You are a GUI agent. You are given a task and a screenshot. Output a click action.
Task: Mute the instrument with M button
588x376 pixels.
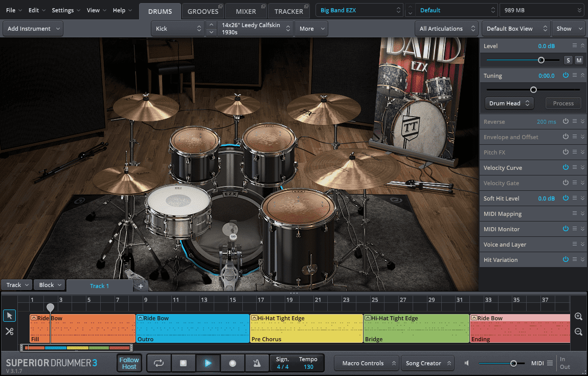pyautogui.click(x=579, y=60)
